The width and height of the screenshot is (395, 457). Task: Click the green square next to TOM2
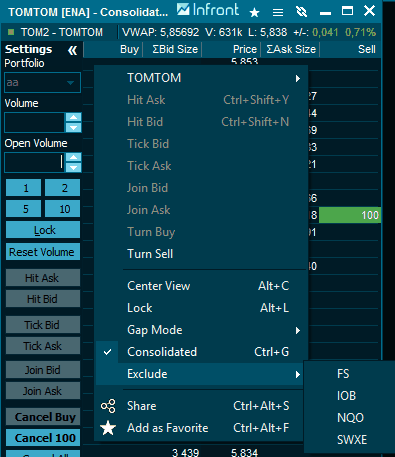click(x=11, y=32)
